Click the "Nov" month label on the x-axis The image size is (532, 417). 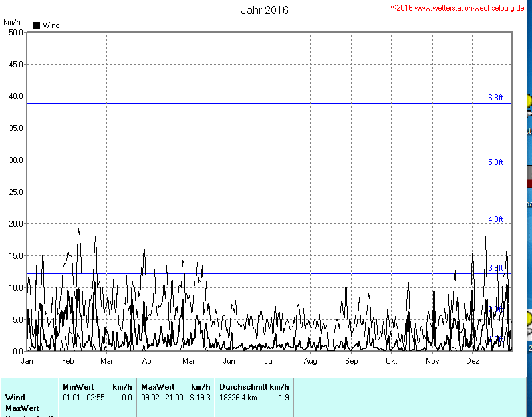(432, 361)
